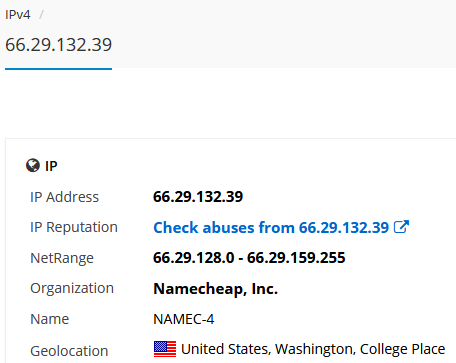Click the IP Reputation field label

(x=74, y=228)
